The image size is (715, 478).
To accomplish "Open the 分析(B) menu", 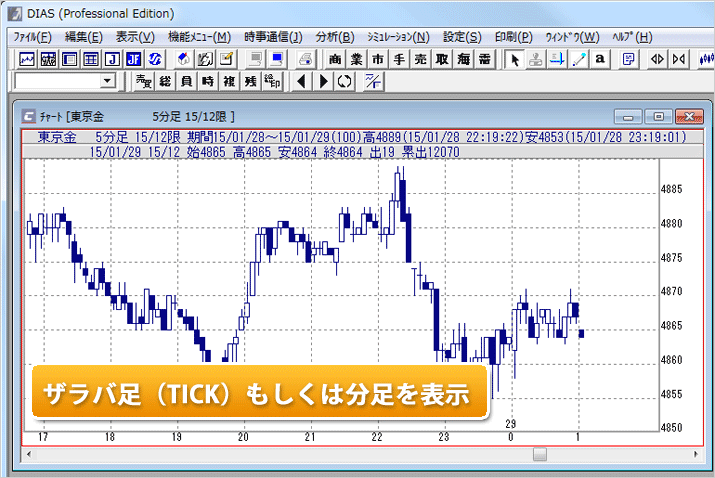I will point(334,37).
